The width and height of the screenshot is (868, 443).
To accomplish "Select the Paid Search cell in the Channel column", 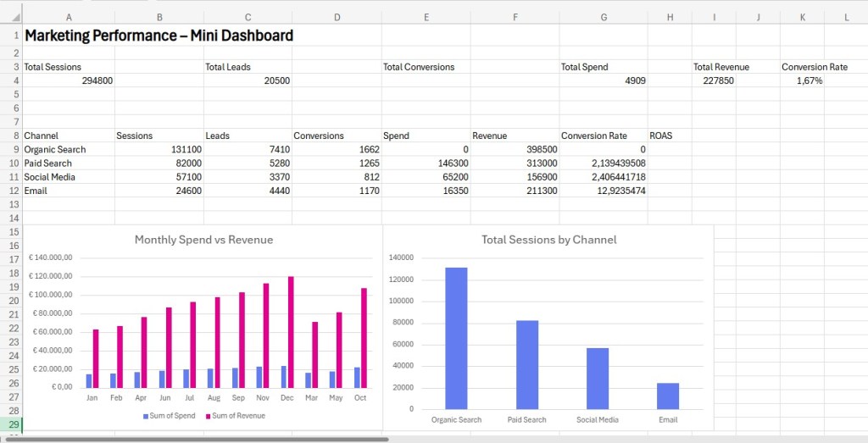I will (x=69, y=163).
